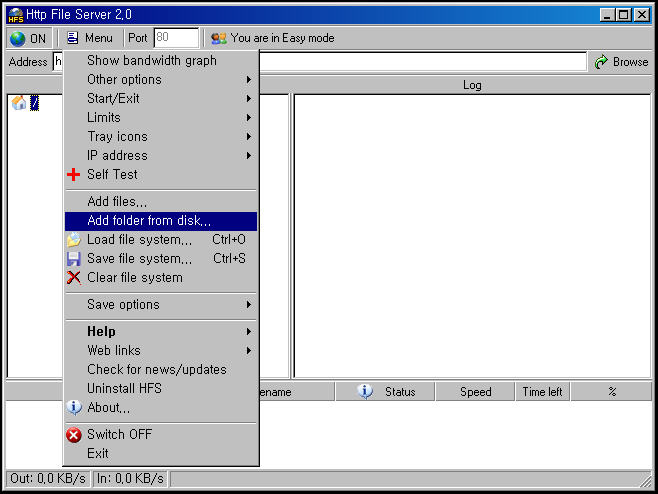
Task: Expand the Tray icons submenu
Action: coord(161,136)
